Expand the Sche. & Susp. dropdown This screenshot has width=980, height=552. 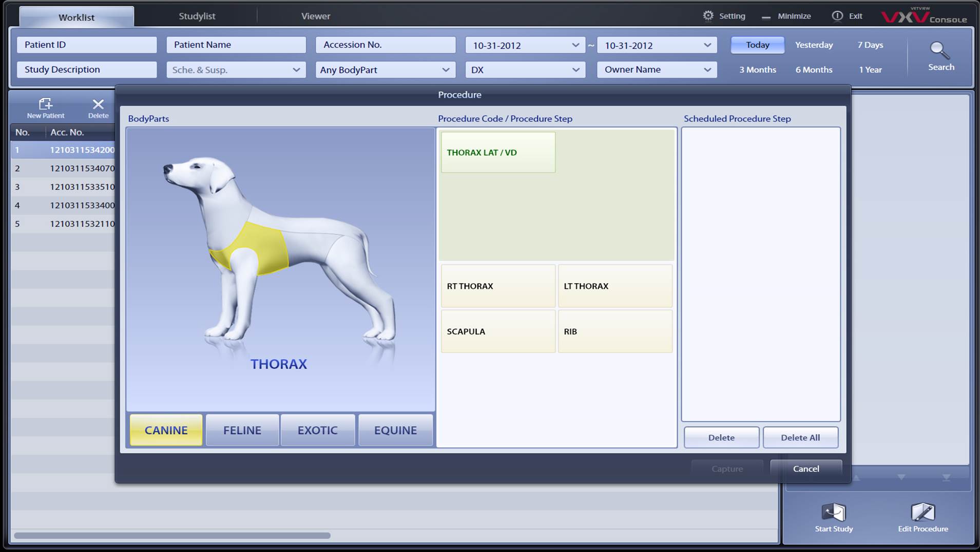236,69
